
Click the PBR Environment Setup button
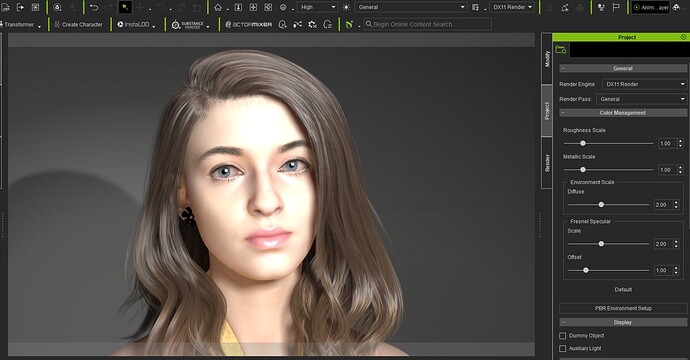point(623,309)
